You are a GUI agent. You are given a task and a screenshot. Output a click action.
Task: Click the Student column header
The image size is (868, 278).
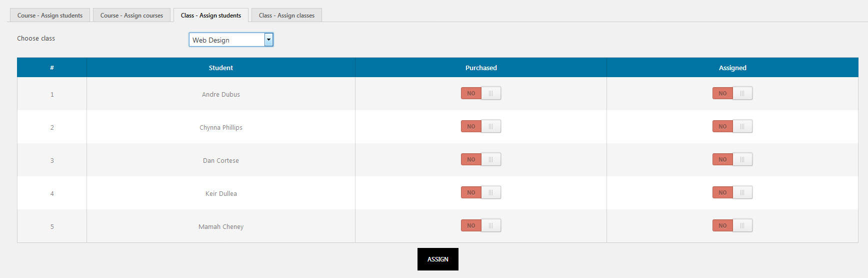tap(220, 68)
